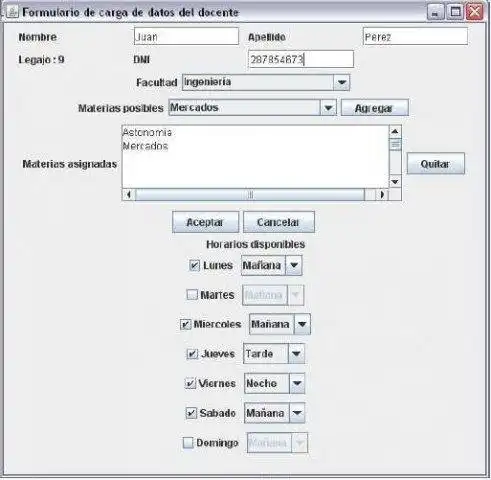Click the horizontal scroll left arrow
Screen dimensions: 491x480
(129, 194)
